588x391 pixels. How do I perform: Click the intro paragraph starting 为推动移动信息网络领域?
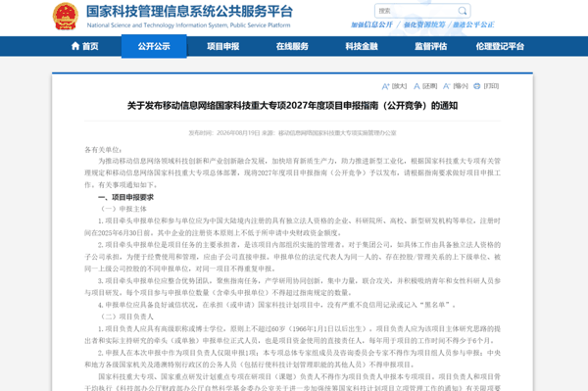click(292, 172)
